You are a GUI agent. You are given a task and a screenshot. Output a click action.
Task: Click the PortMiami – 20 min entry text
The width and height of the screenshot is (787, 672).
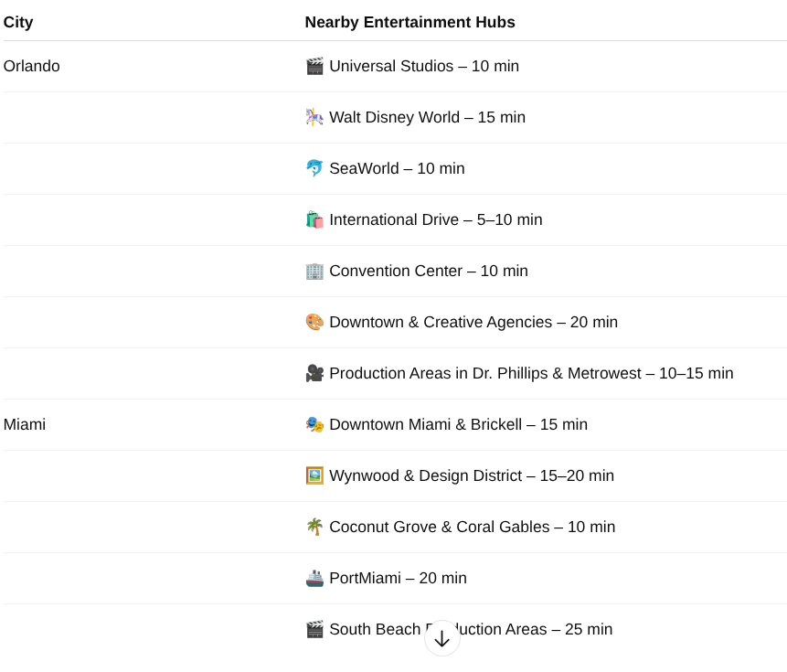click(398, 578)
